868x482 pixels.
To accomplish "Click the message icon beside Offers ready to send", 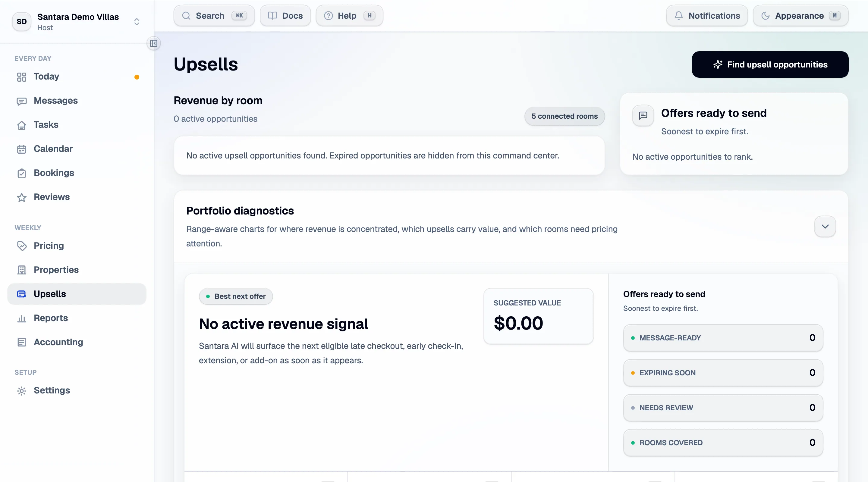I will tap(643, 116).
